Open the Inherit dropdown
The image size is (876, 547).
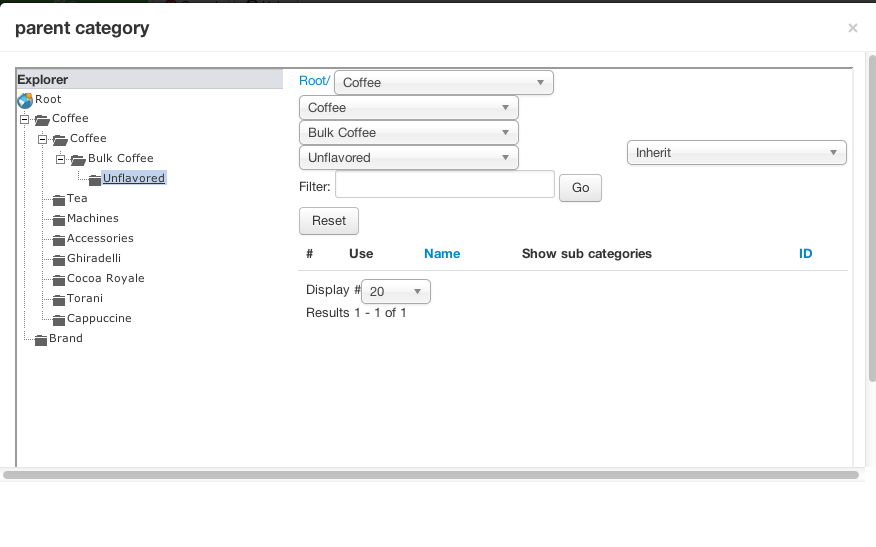pos(737,153)
